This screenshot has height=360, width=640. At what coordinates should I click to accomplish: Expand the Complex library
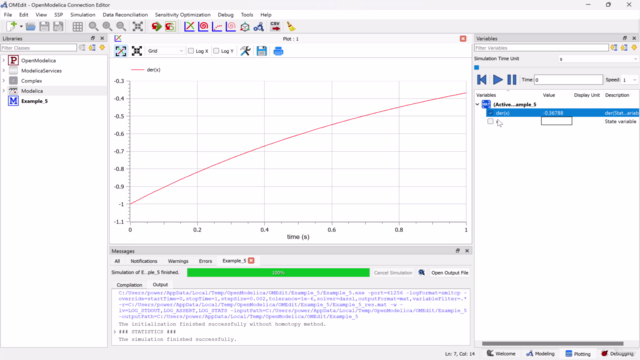(4, 81)
